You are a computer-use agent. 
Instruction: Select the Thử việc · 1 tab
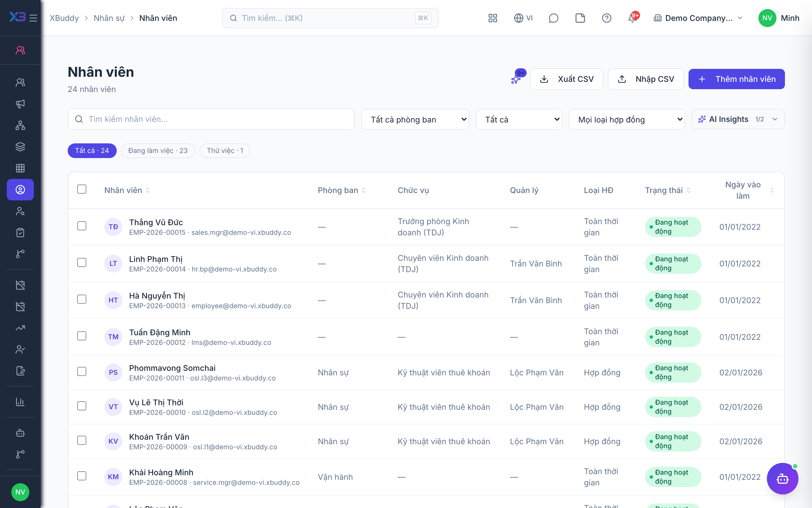(x=225, y=150)
